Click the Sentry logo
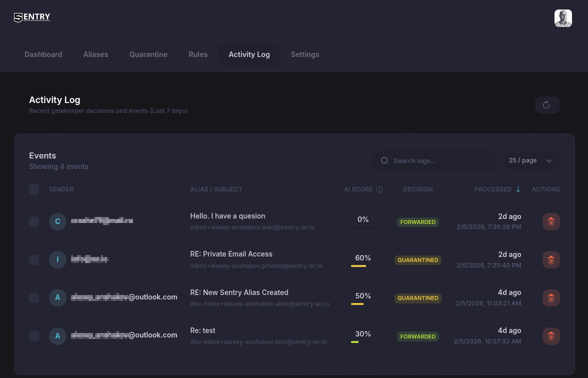Image resolution: width=588 pixels, height=378 pixels. 31,17
